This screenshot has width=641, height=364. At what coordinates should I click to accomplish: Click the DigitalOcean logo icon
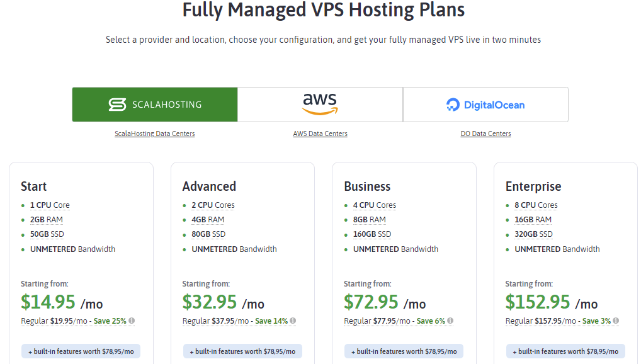(453, 105)
